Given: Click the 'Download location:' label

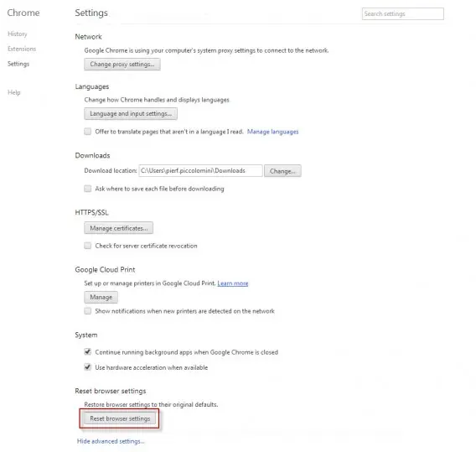Looking at the screenshot, I should (x=111, y=171).
